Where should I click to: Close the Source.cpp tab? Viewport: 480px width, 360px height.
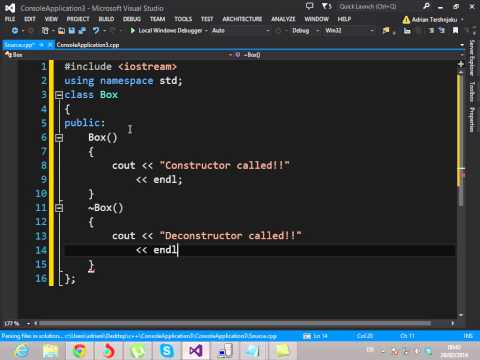[x=50, y=45]
